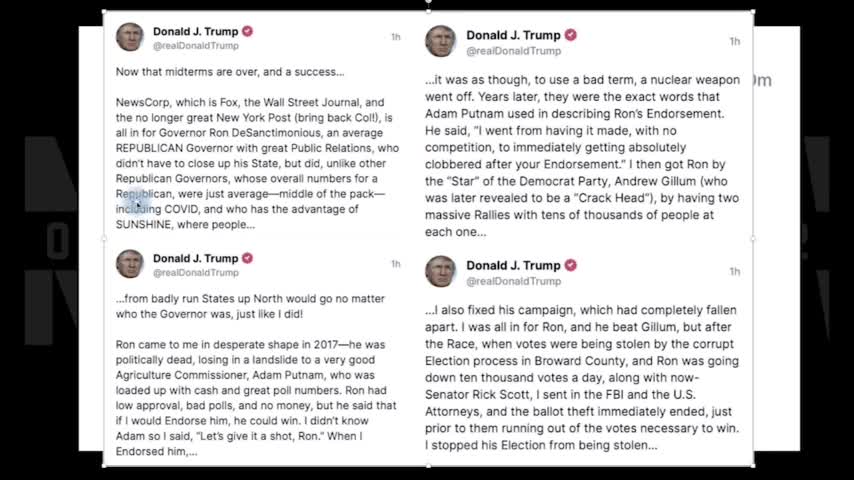Image resolution: width=854 pixels, height=480 pixels.
Task: Open Donald J. Trump name on "nuclear weapon" post
Action: (513, 35)
